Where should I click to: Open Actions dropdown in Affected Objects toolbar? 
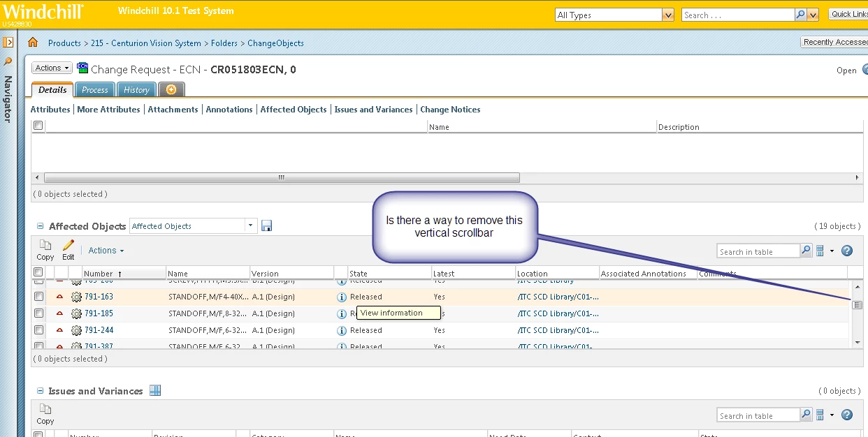pos(106,251)
